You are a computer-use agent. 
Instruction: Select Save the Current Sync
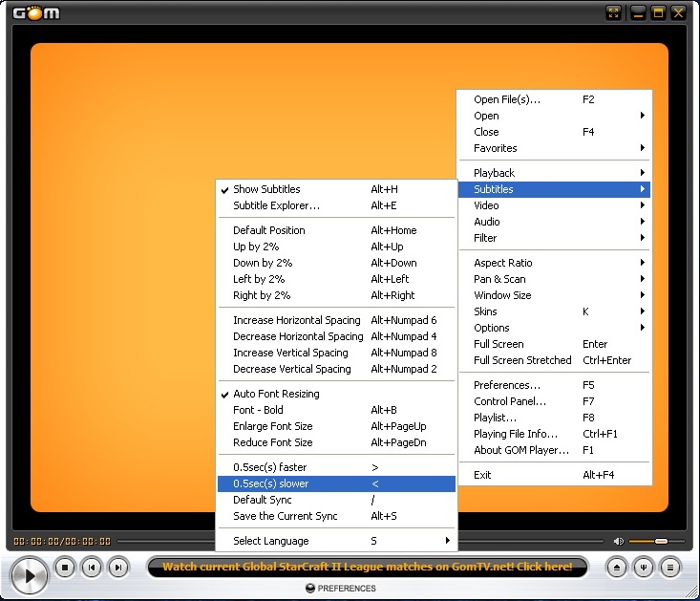coord(336,516)
